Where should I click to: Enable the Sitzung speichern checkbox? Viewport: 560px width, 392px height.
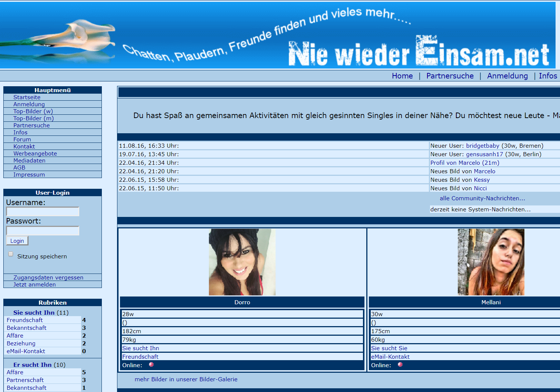[x=11, y=254]
